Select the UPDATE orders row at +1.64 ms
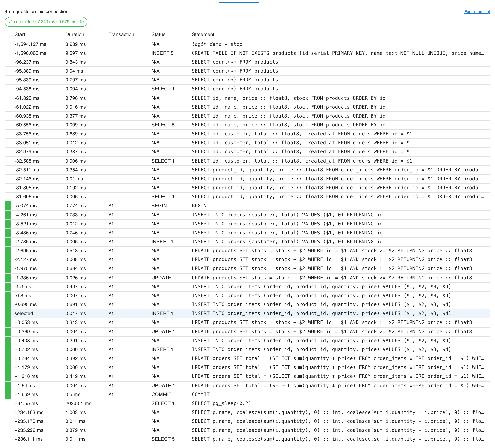The height and width of the screenshot is (448, 495). (x=247, y=386)
